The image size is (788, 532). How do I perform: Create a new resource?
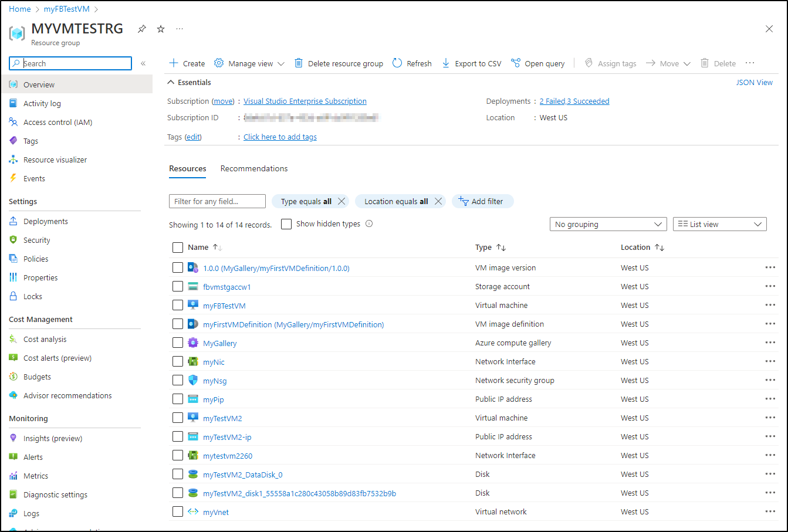click(x=187, y=63)
